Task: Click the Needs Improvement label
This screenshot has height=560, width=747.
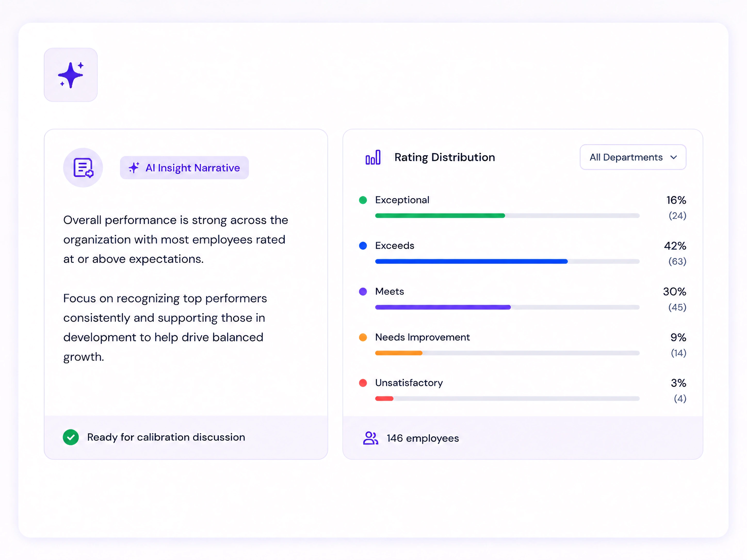Action: point(423,337)
